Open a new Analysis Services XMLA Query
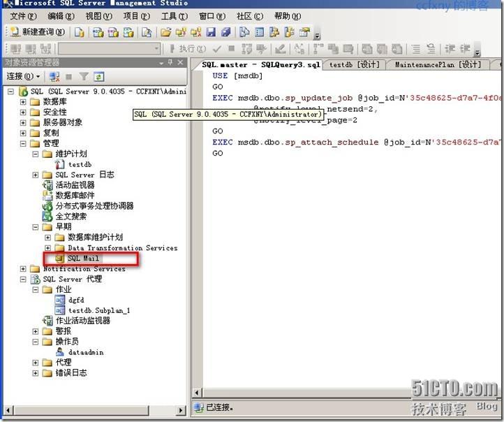The width and height of the screenshot is (504, 422). click(x=128, y=32)
